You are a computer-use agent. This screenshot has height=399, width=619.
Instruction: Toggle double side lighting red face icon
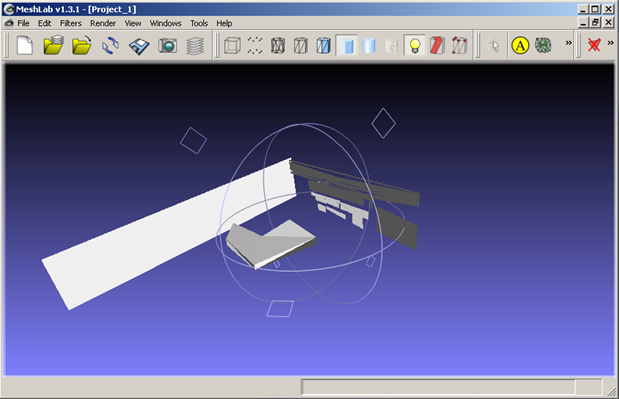point(437,45)
